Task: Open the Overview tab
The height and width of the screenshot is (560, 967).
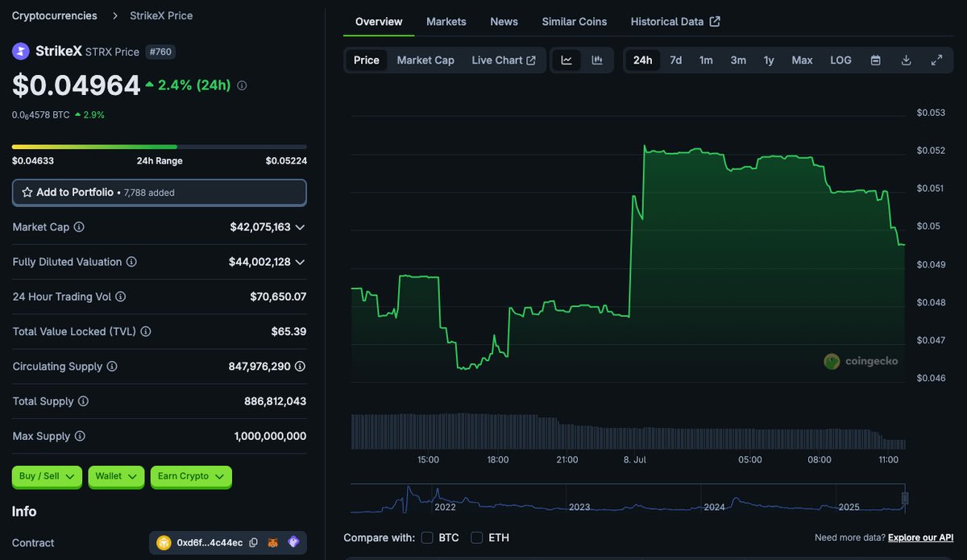Action: click(x=379, y=22)
